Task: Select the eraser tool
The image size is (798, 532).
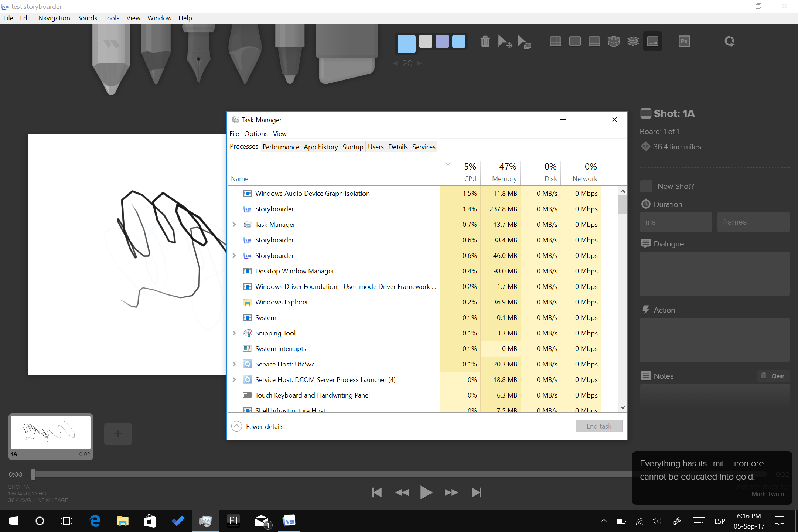Action: 347,54
